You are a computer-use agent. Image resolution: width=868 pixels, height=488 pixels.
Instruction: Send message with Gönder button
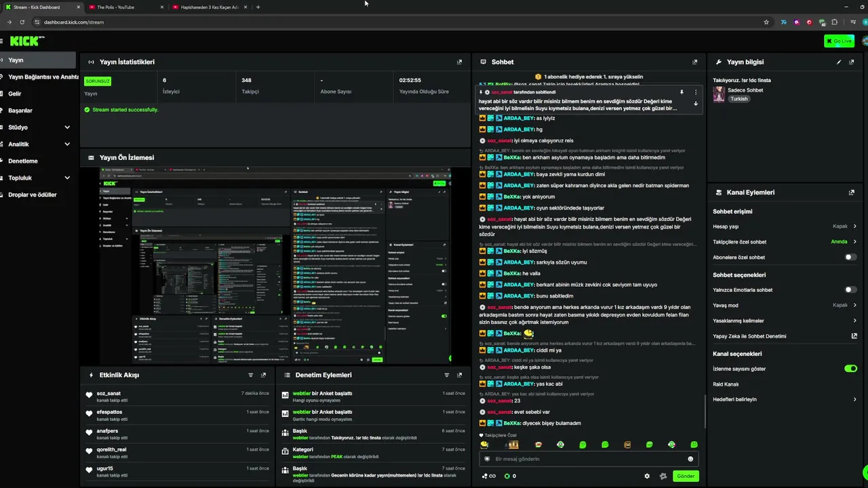click(x=686, y=476)
